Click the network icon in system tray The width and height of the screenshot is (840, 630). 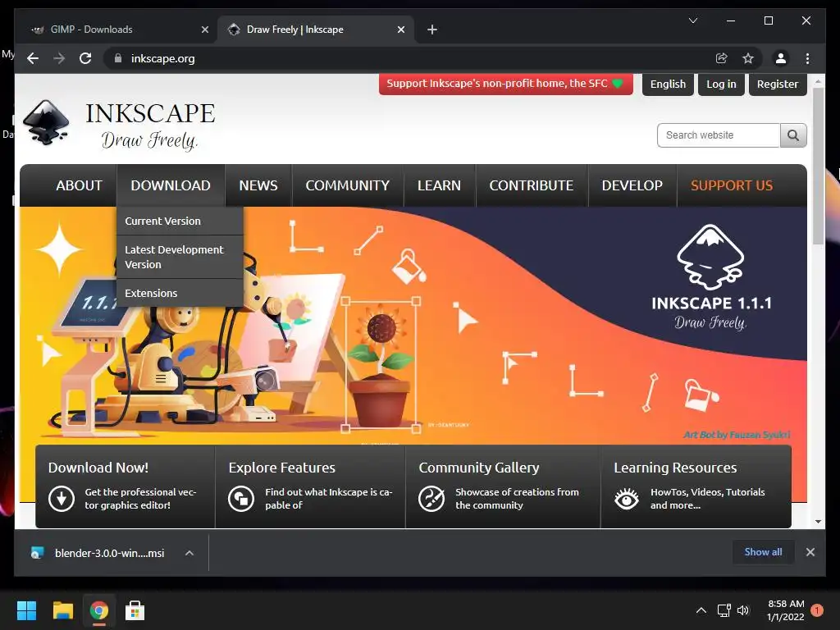click(x=724, y=610)
